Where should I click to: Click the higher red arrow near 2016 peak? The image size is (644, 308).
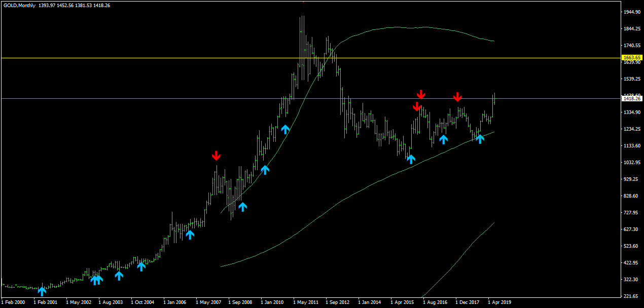click(x=421, y=94)
